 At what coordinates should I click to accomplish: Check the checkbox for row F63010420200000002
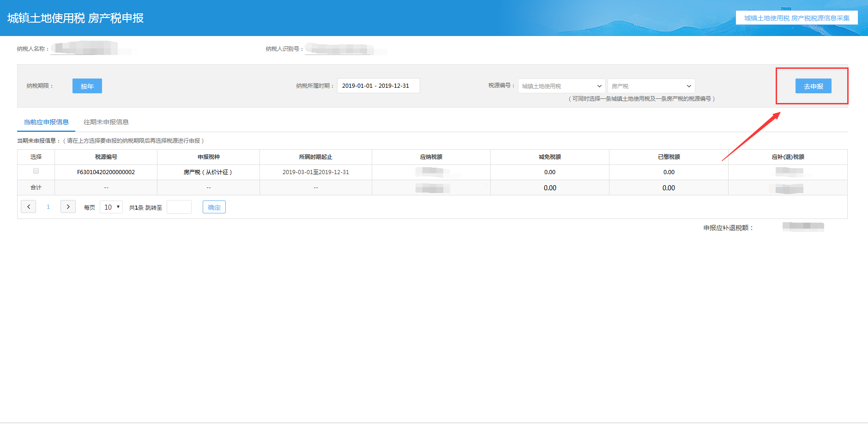pyautogui.click(x=36, y=171)
